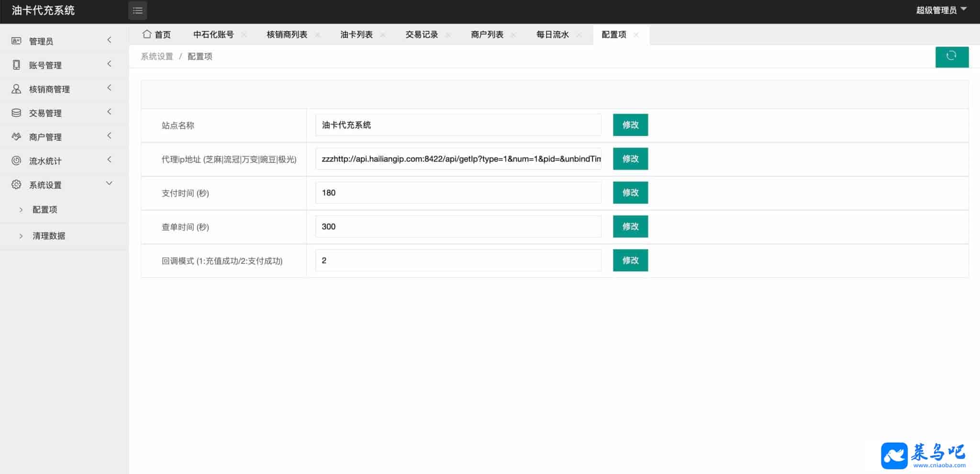Click the hamburger menu toggle icon
Viewport: 980px width, 474px height.
pos(137,11)
